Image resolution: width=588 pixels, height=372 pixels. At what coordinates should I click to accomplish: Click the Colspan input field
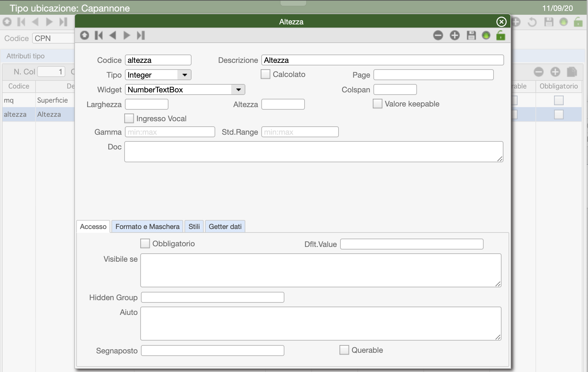tap(395, 89)
